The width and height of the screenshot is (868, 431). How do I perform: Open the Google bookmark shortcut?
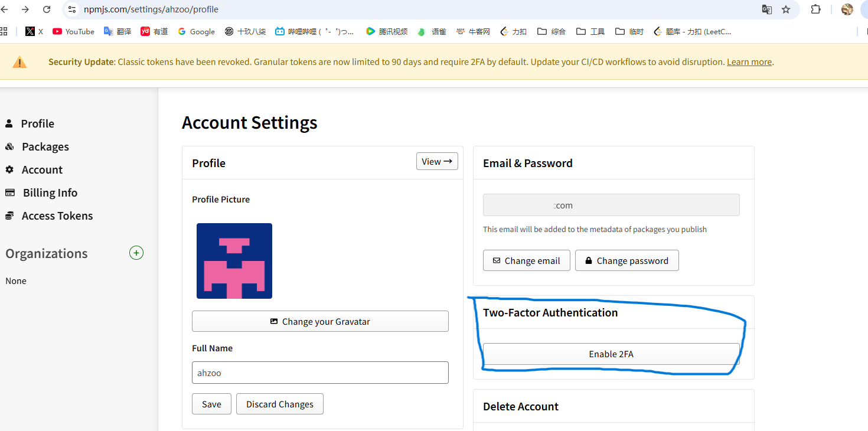click(x=196, y=31)
